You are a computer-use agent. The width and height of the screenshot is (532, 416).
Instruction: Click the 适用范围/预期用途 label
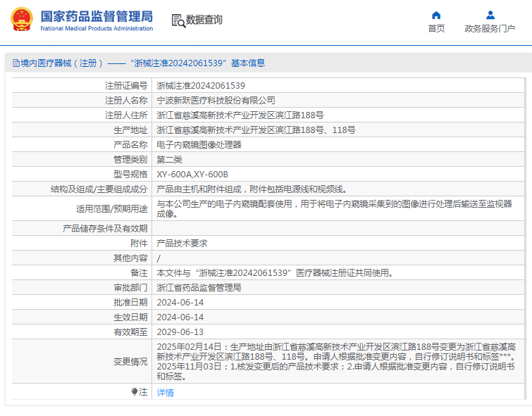pos(111,209)
